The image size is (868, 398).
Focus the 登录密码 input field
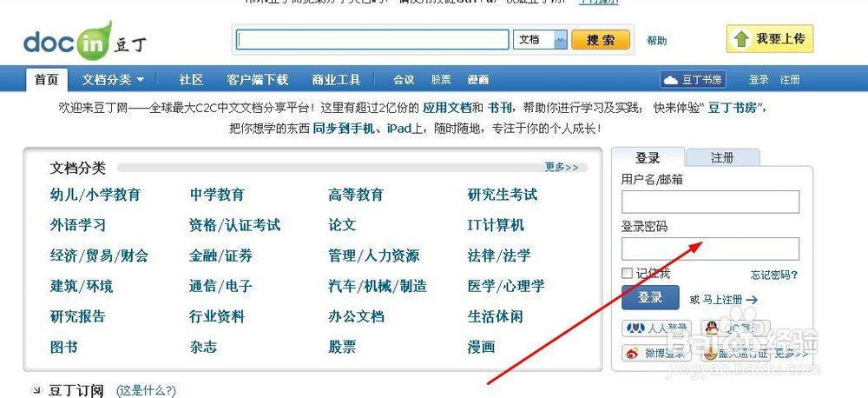(x=710, y=249)
